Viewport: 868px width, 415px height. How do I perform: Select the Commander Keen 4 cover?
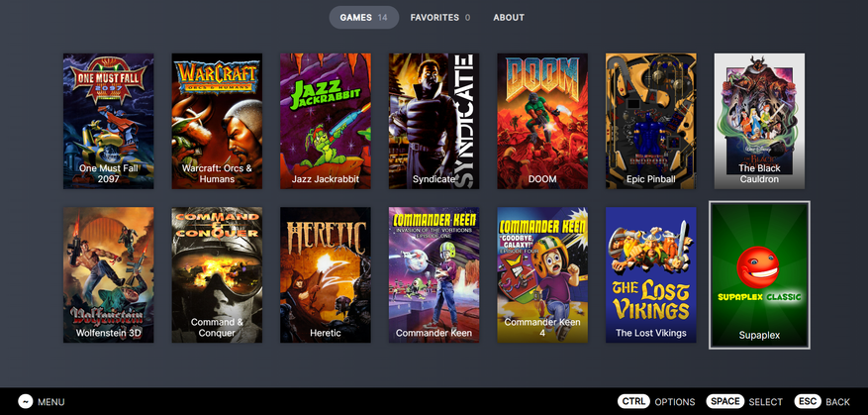pyautogui.click(x=542, y=274)
